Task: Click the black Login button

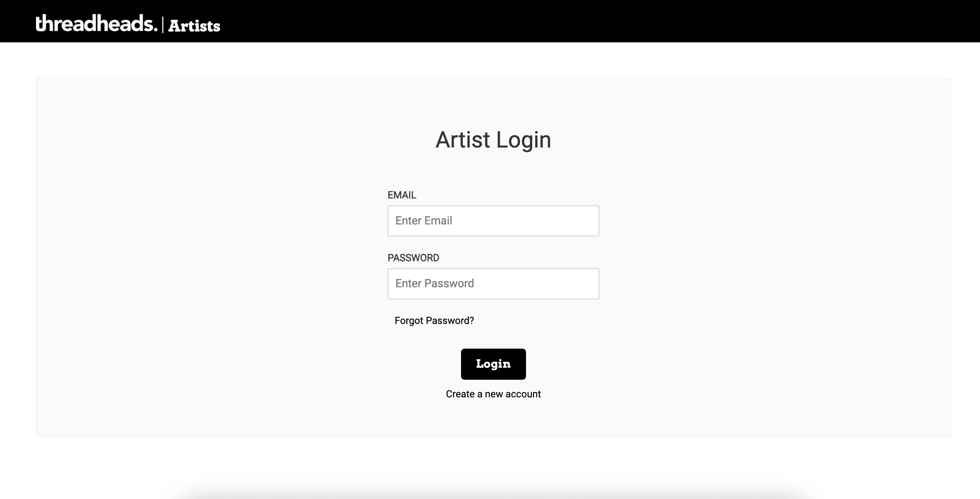Action: [x=493, y=364]
